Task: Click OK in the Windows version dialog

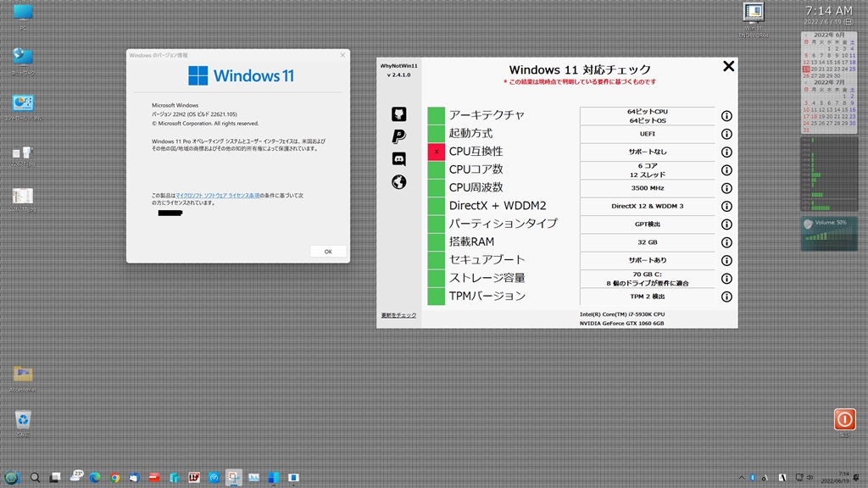Action: pos(328,251)
